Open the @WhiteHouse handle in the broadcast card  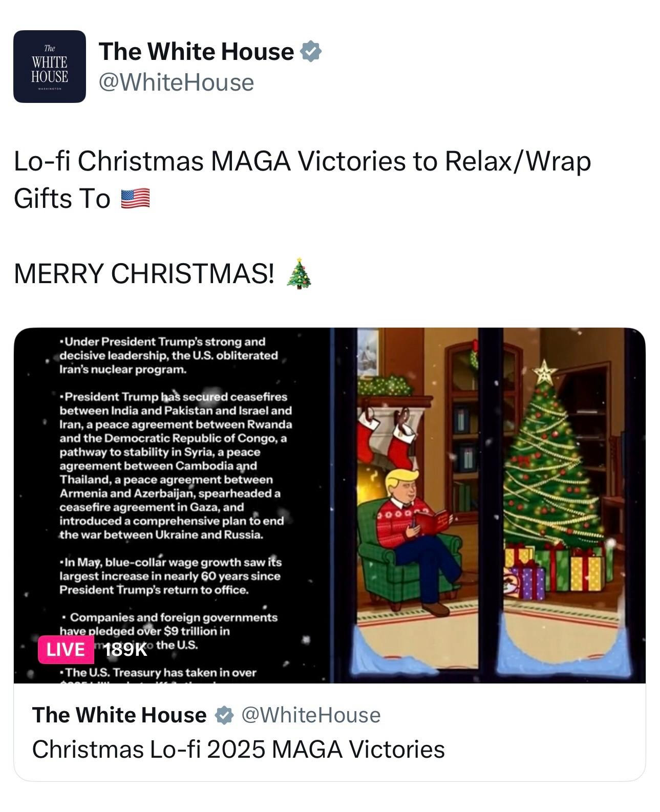pos(310,715)
